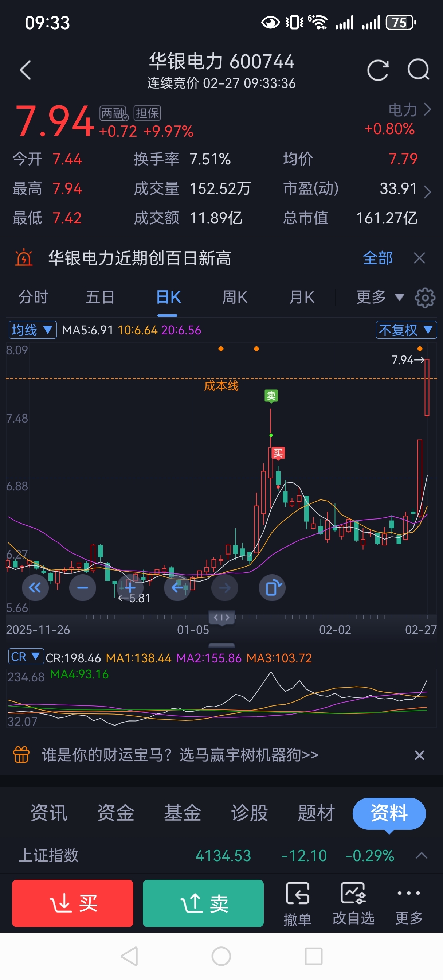Tap 成交额 11.89亿 value
The height and width of the screenshot is (980, 443).
[x=216, y=218]
